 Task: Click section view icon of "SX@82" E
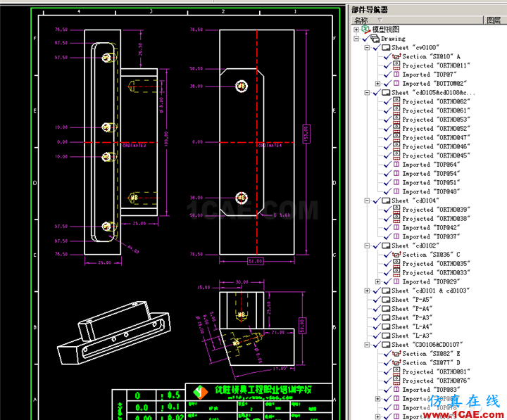coord(396,354)
